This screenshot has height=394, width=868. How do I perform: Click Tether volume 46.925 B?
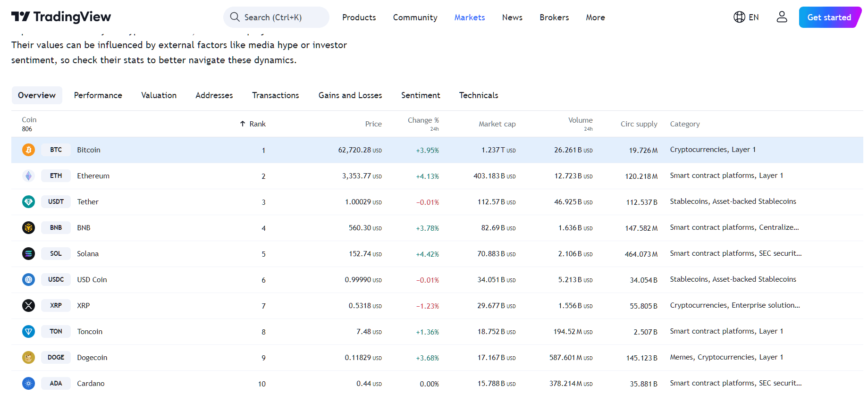pos(573,202)
